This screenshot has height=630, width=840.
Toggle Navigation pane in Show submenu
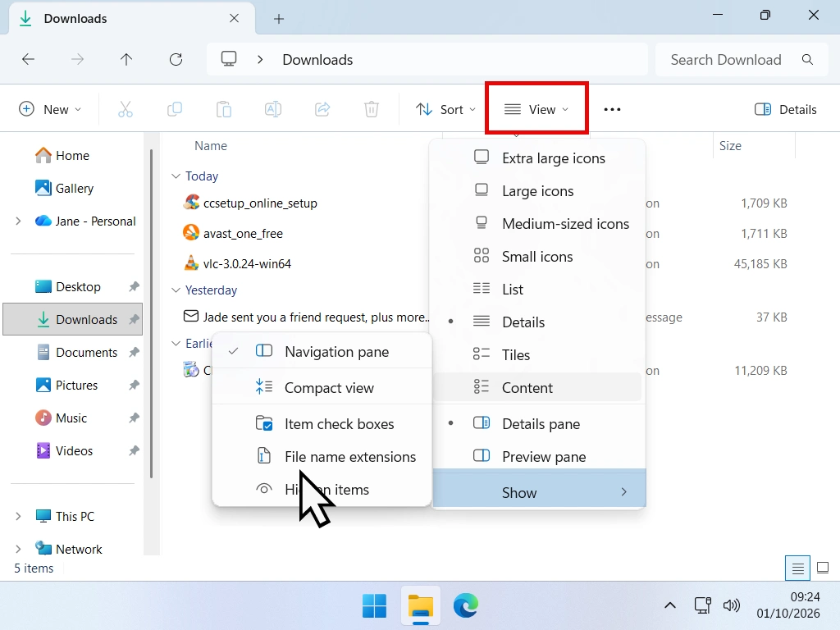322,351
